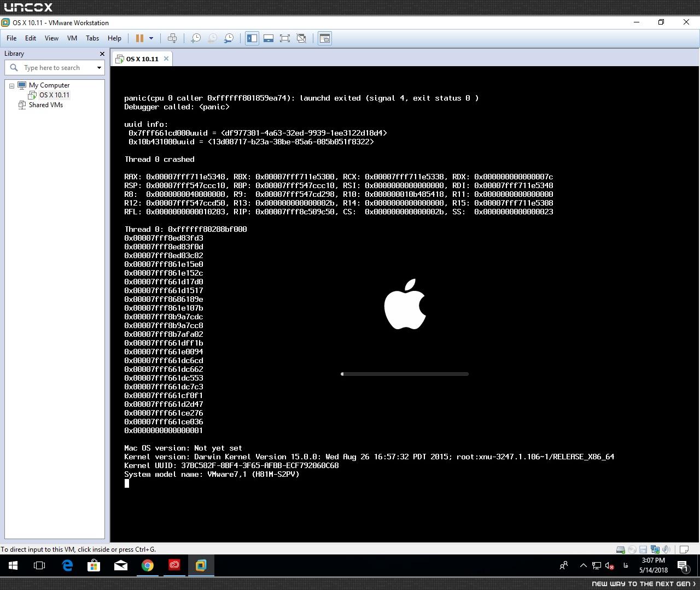
Task: Click the Darwin Kernel version line
Action: (x=369, y=457)
